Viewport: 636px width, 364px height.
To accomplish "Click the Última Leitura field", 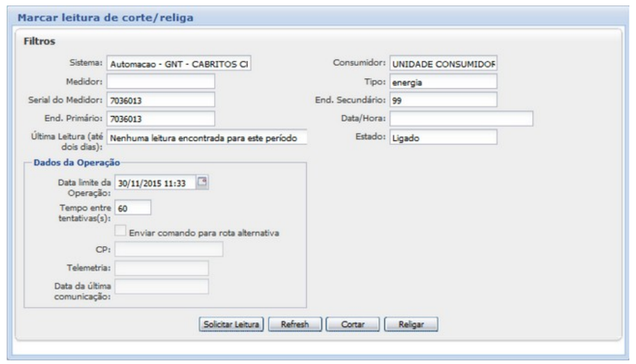I will [x=207, y=137].
